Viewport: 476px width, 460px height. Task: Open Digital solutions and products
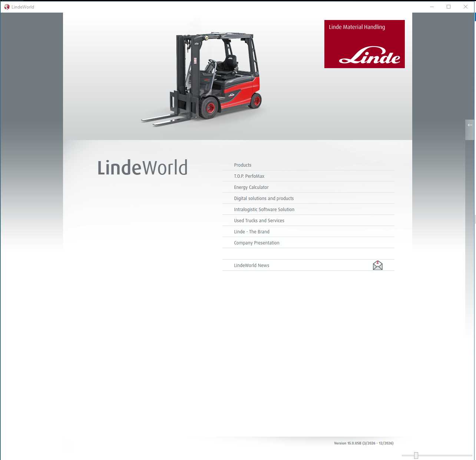(308, 199)
